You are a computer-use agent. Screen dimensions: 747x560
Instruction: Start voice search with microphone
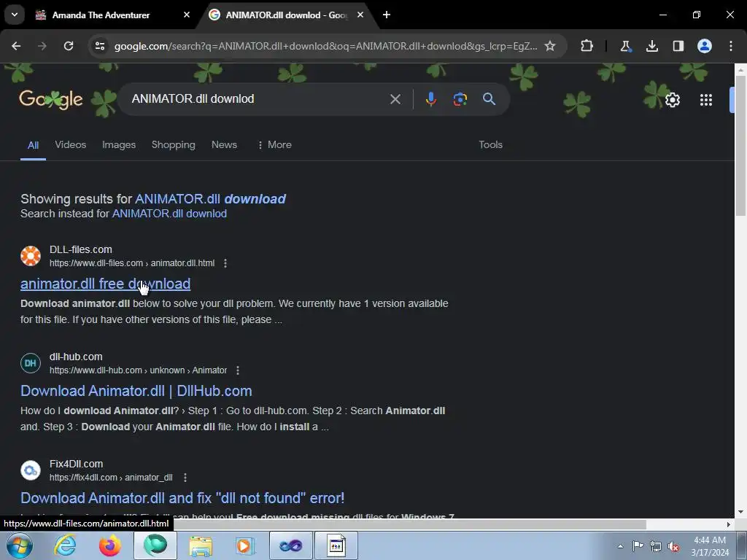tap(430, 99)
